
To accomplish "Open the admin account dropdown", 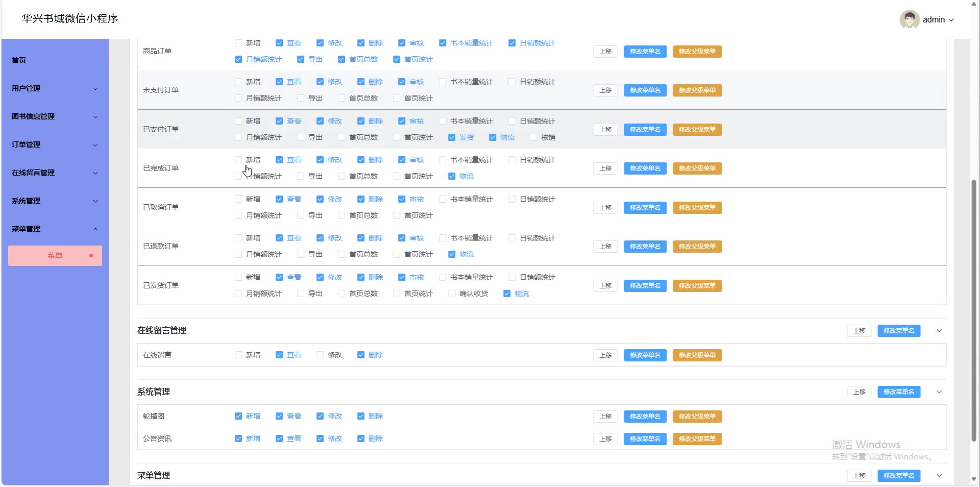I will [x=938, y=19].
